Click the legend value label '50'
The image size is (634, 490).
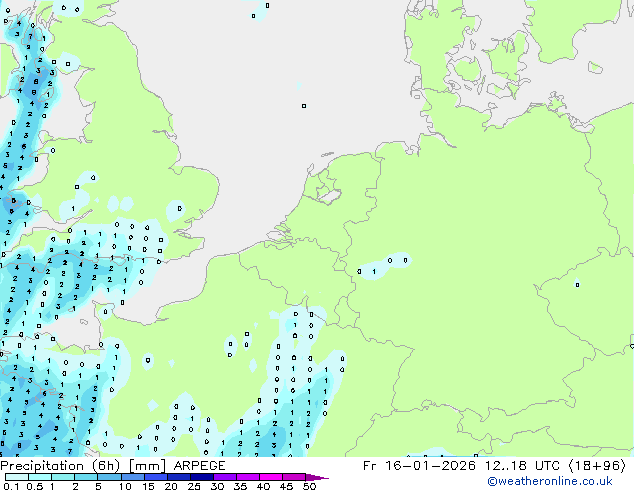[x=309, y=486]
